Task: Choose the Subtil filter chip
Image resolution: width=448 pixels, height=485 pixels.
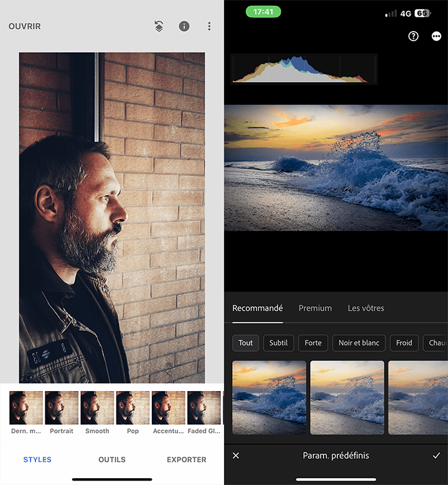Action: point(278,342)
